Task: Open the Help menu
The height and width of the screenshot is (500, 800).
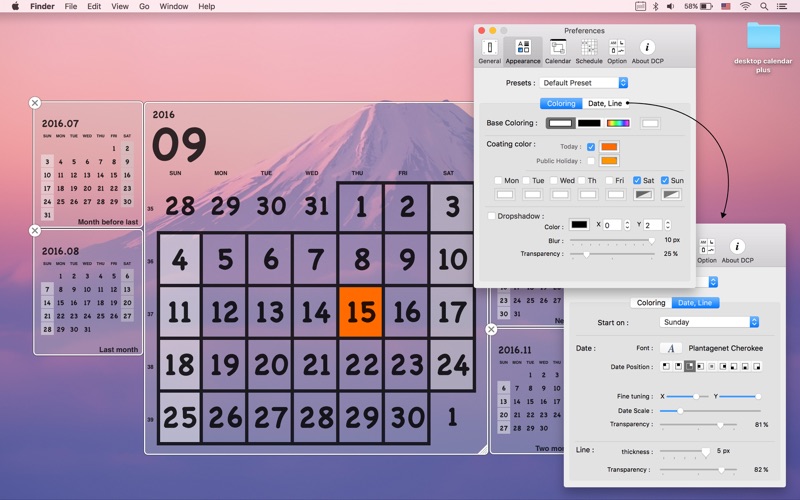Action: pos(207,7)
